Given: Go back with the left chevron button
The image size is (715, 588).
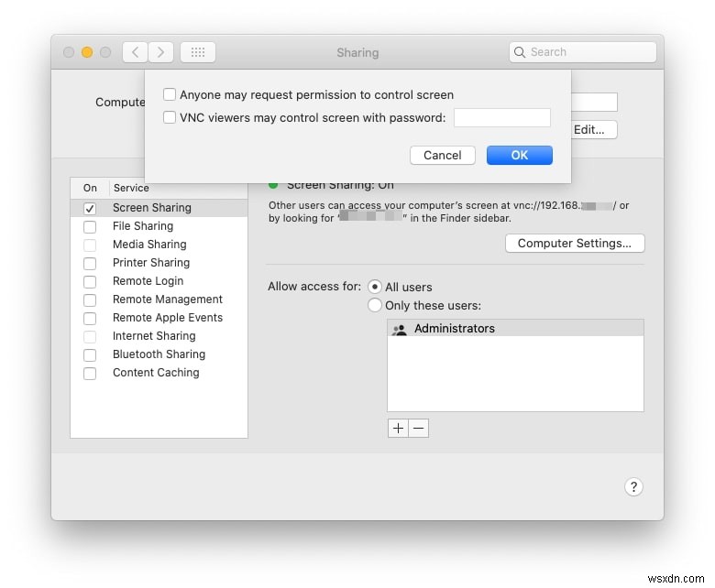Looking at the screenshot, I should [x=135, y=52].
